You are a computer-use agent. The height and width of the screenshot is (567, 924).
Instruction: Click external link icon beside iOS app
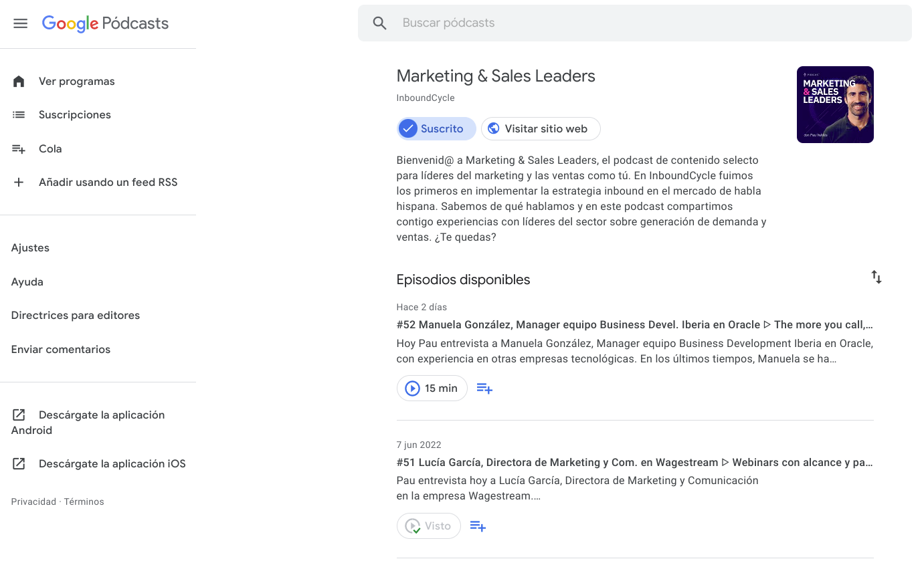[19, 464]
